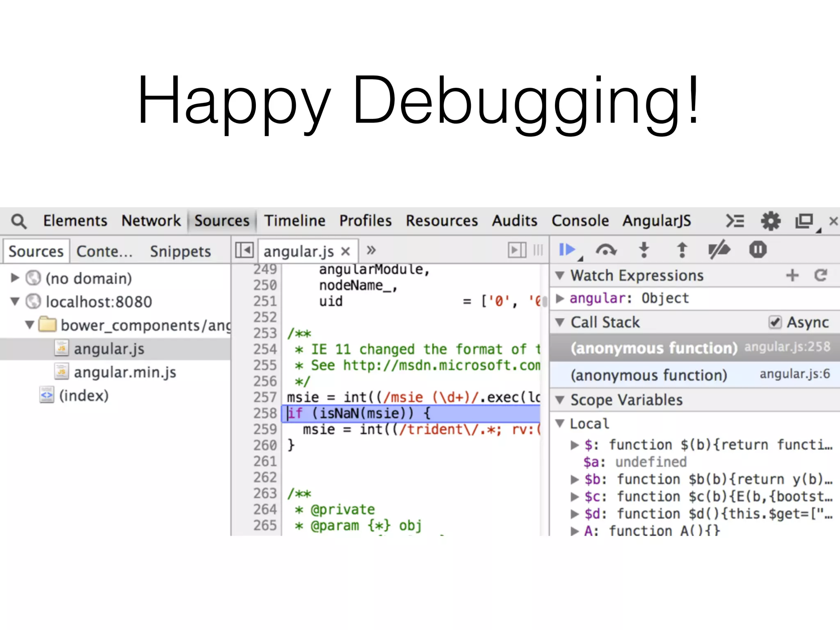840x630 pixels.
Task: Open the Content scripts sub-tab
Action: 104,251
